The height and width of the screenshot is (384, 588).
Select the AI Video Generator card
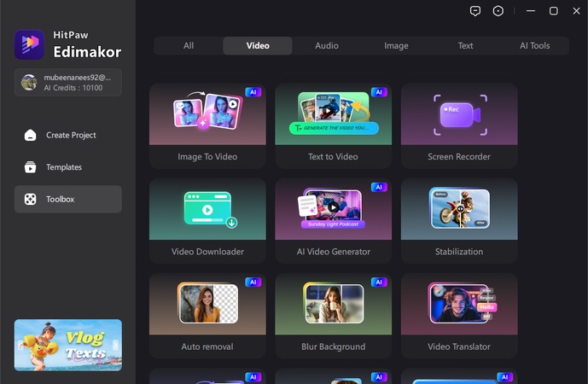click(333, 219)
